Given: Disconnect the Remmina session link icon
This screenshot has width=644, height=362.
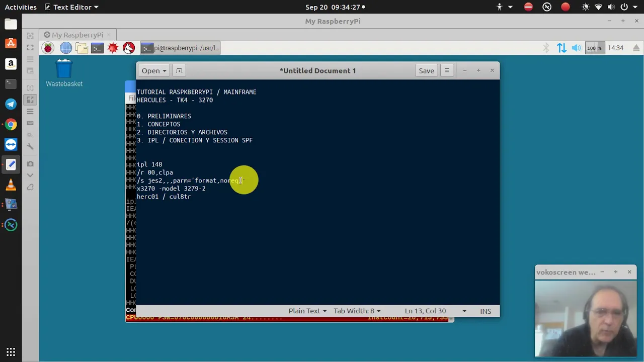Looking at the screenshot, I should tap(30, 188).
